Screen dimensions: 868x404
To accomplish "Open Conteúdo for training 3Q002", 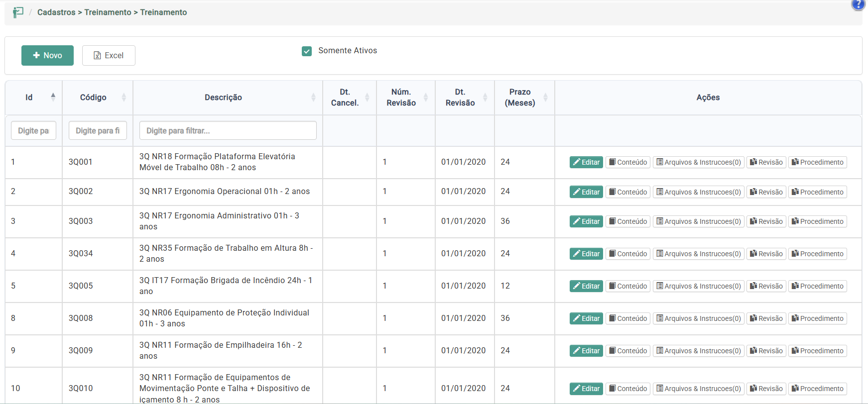I will [x=627, y=192].
